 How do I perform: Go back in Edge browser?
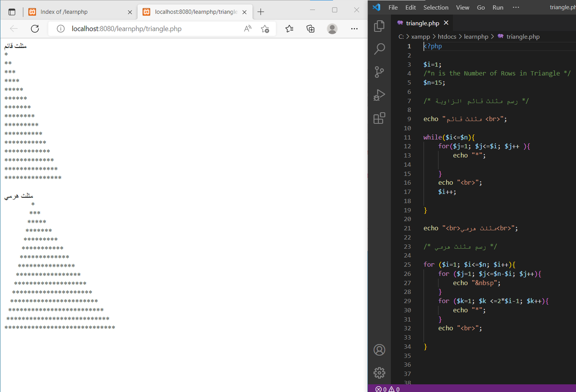[14, 29]
